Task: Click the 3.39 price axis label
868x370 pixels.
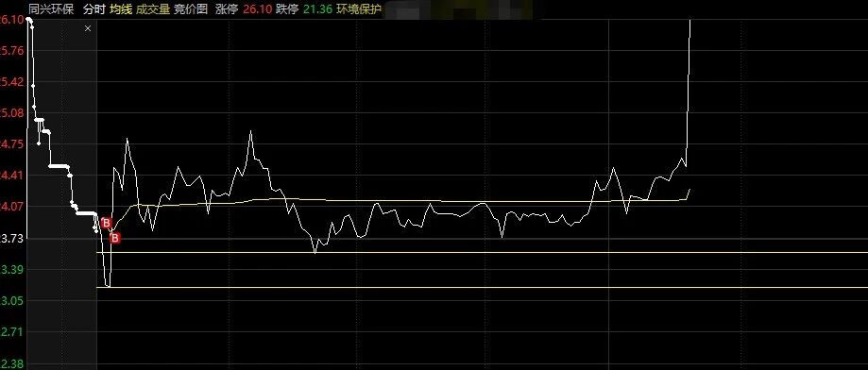Action: [12, 270]
